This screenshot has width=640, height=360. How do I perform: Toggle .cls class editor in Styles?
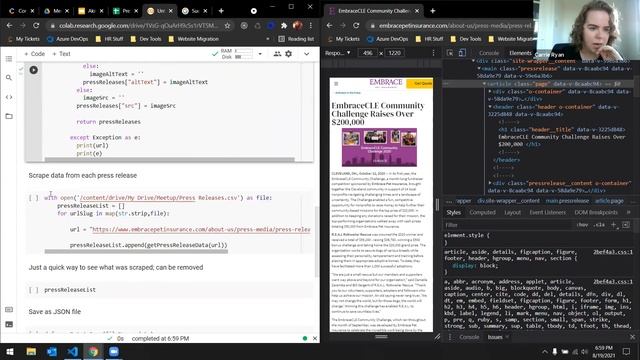(599, 225)
